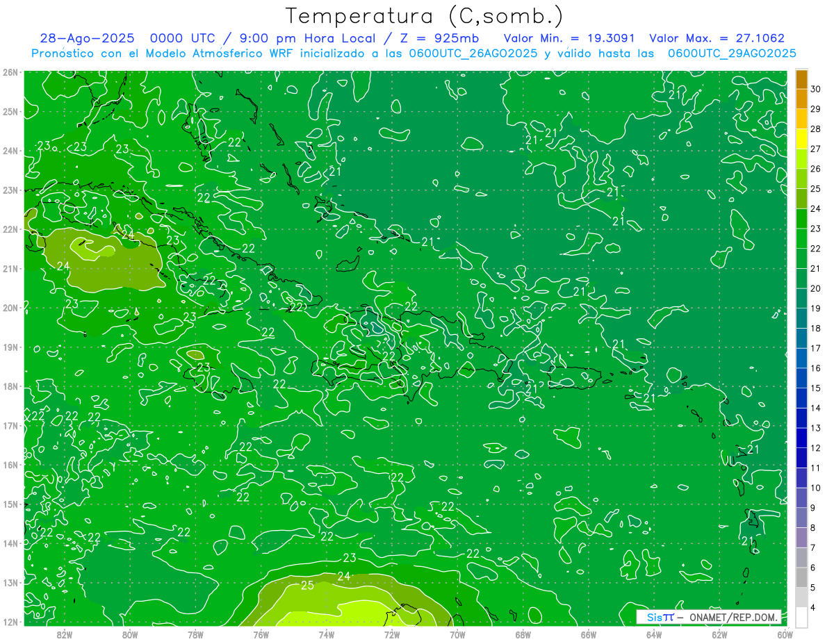Click the latitude axis label 15N

pos(10,504)
